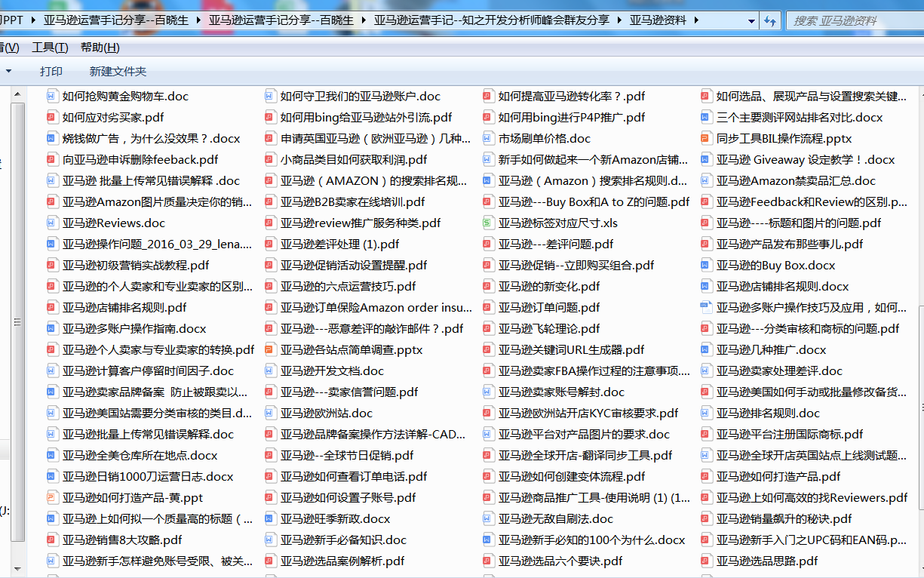The height and width of the screenshot is (578, 924).
Task: Click the 打印 toolbar button
Action: tap(51, 72)
